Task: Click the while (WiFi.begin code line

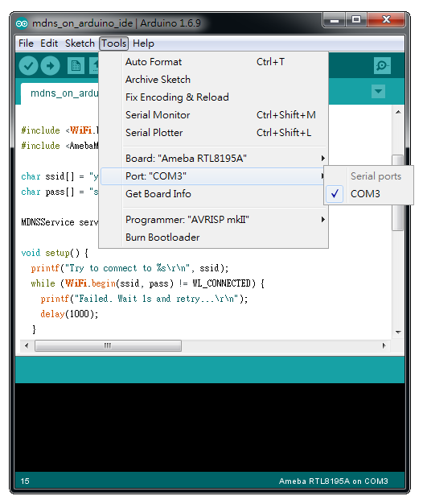Action: [148, 283]
